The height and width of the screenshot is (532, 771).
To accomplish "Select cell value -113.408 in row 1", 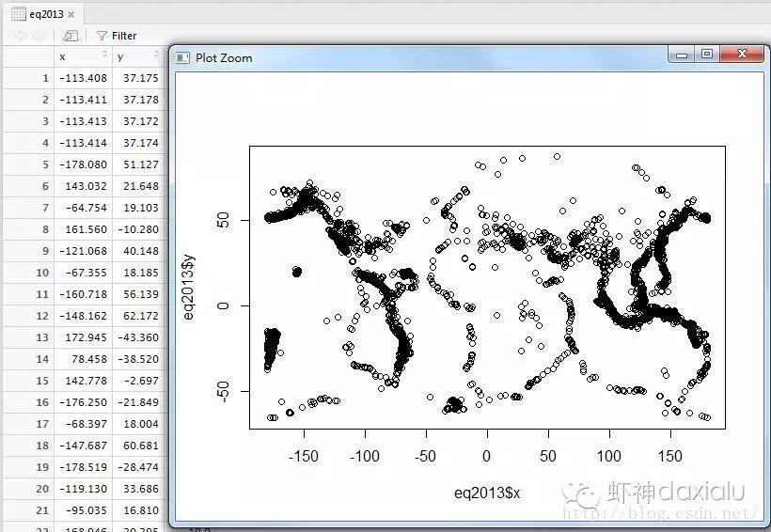I will [x=83, y=78].
